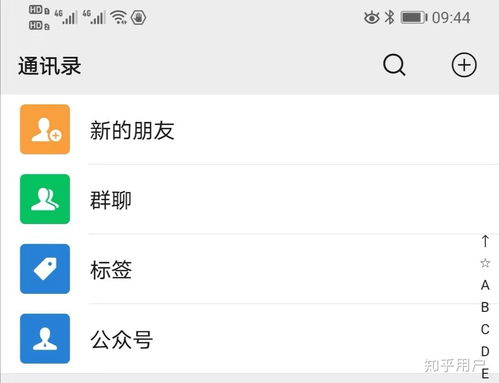Select 公众号 list entry

(250, 338)
